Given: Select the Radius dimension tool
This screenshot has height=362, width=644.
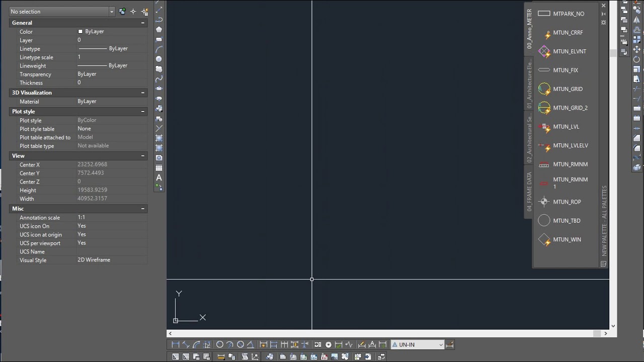Looking at the screenshot, I should 219,344.
